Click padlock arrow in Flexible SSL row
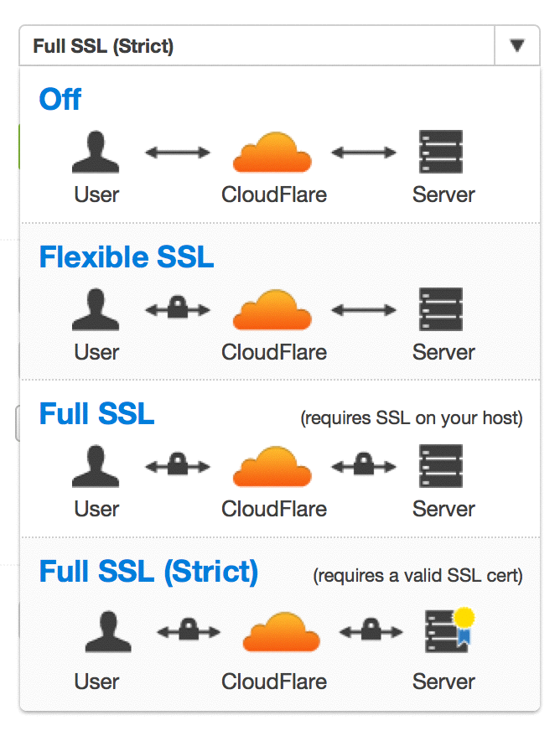 click(x=178, y=308)
